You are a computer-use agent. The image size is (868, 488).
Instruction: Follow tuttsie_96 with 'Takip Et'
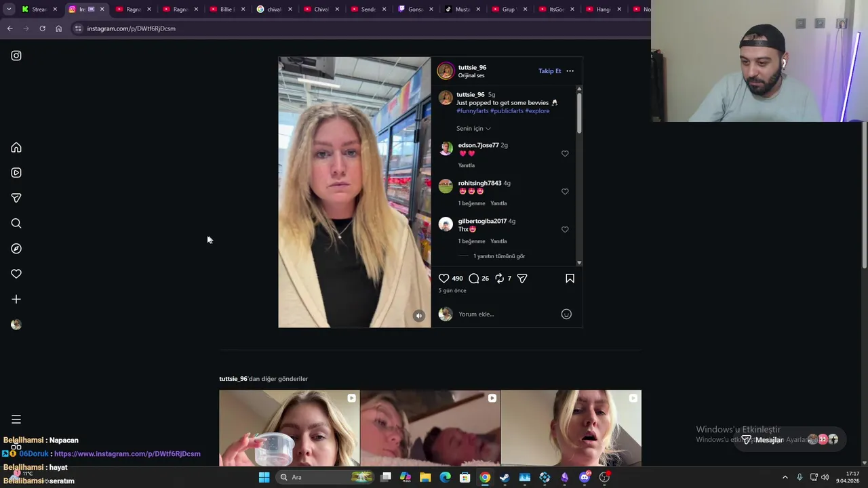click(x=550, y=71)
